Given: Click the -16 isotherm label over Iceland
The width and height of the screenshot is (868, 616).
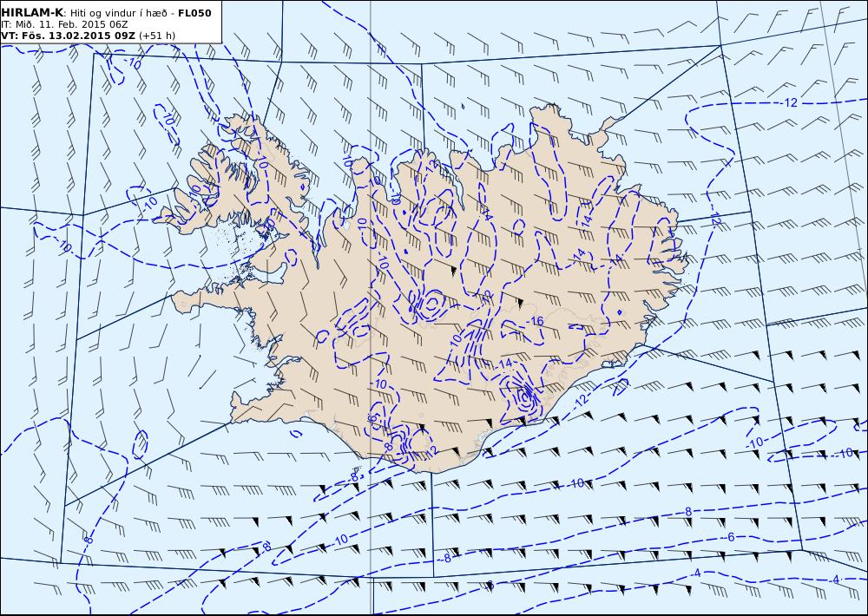Looking at the screenshot, I should point(534,321).
